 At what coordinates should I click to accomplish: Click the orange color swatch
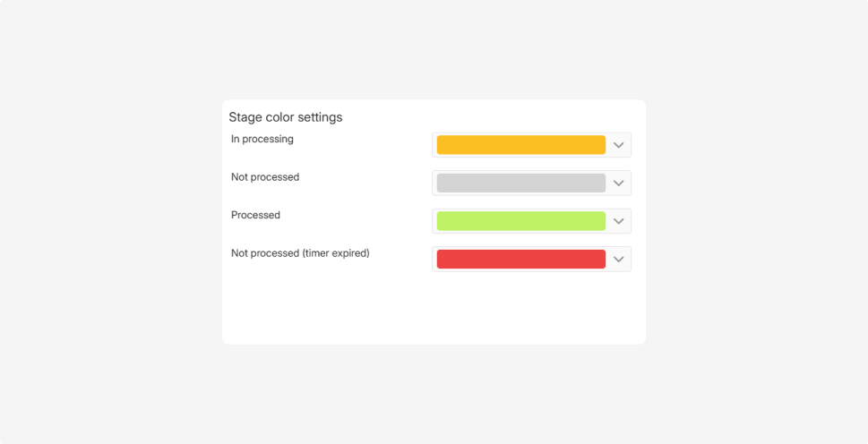[520, 145]
